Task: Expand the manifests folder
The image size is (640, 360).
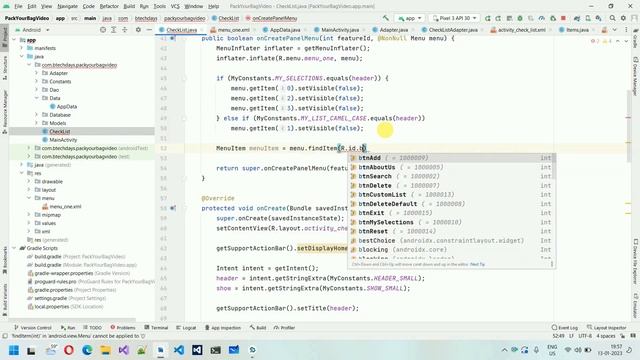Action: 22,48
